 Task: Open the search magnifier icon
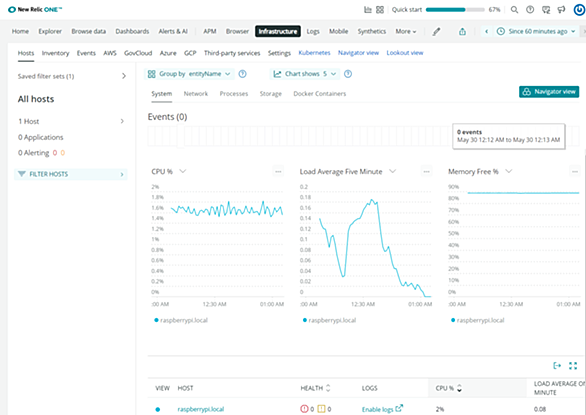point(514,10)
